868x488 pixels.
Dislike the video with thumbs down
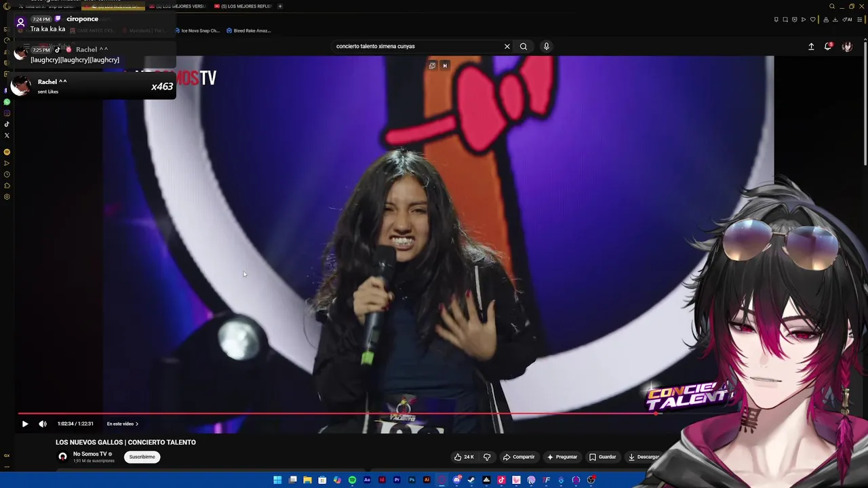[x=487, y=457]
